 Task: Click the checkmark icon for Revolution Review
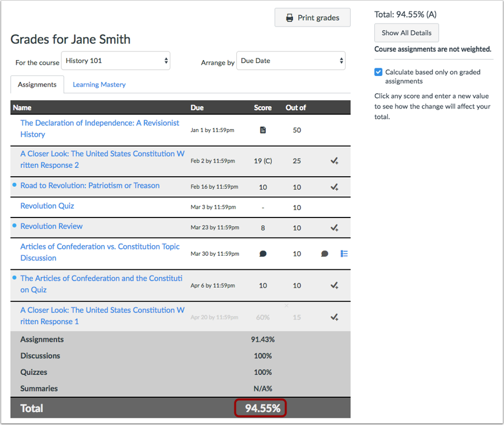[334, 228]
